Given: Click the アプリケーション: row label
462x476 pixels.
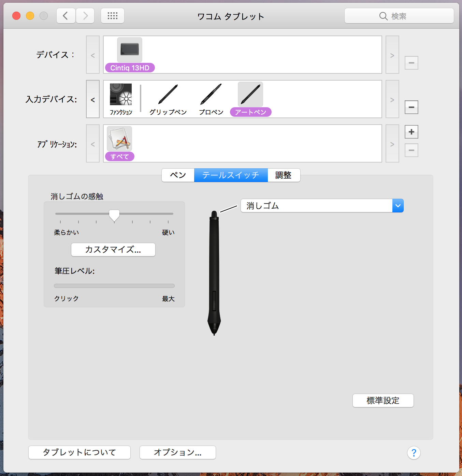Looking at the screenshot, I should 57,144.
